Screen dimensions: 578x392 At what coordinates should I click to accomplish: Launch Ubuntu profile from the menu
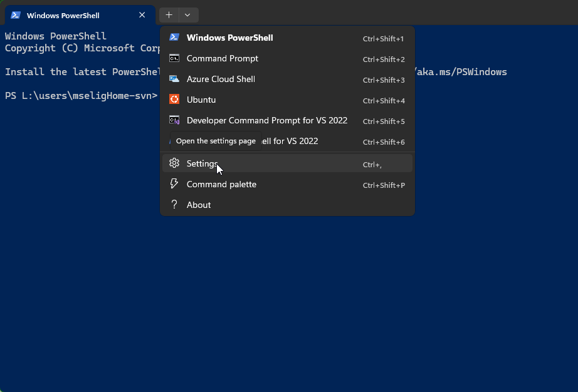tap(201, 100)
